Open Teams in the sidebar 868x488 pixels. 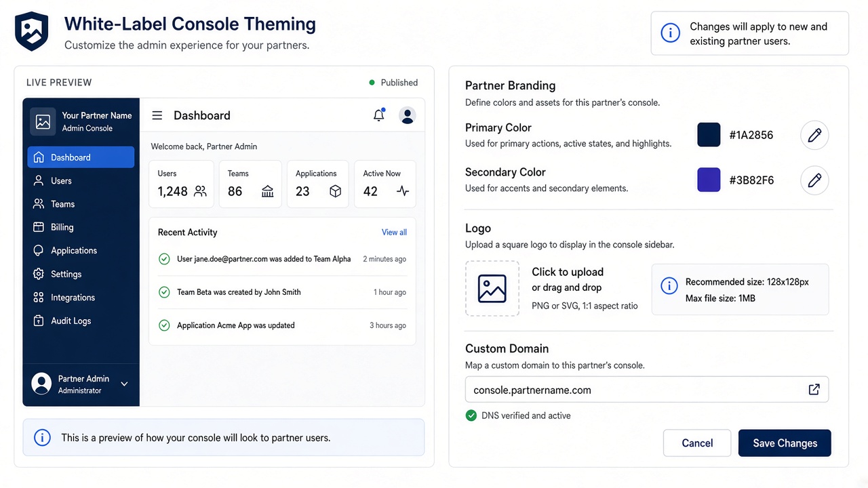pos(81,204)
